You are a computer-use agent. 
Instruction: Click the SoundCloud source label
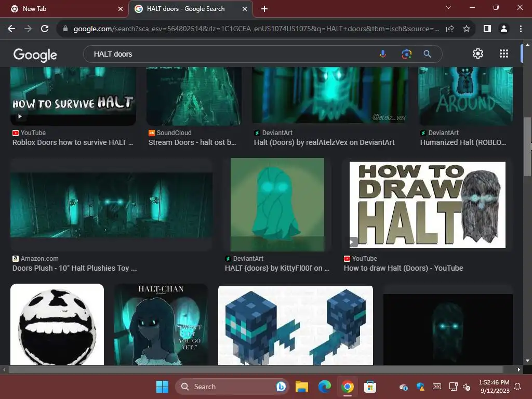coord(174,132)
